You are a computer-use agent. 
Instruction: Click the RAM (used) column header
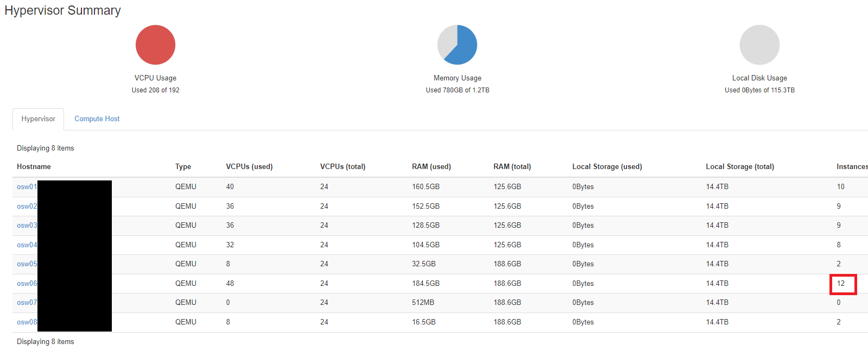[x=431, y=167]
